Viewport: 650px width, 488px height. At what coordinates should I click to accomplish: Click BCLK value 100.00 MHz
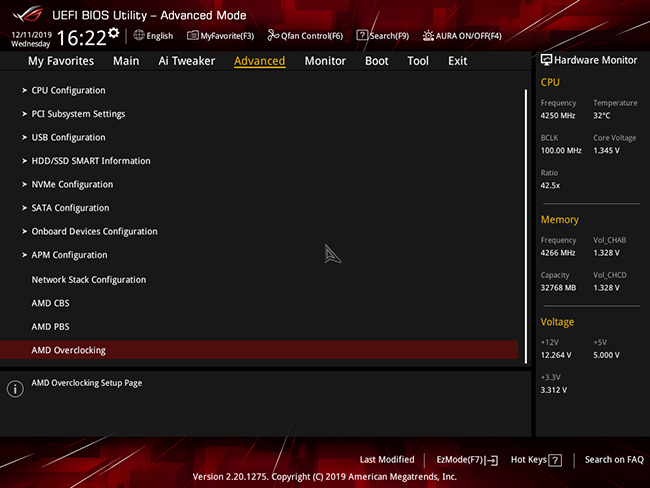click(561, 151)
